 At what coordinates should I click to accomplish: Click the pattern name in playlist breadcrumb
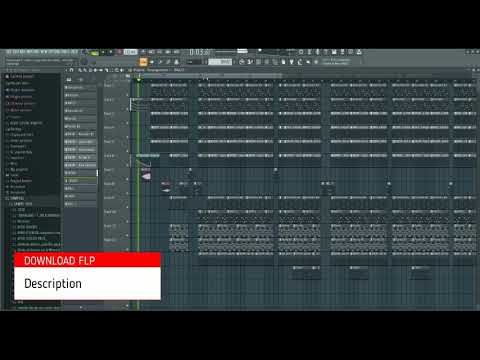pyautogui.click(x=179, y=70)
